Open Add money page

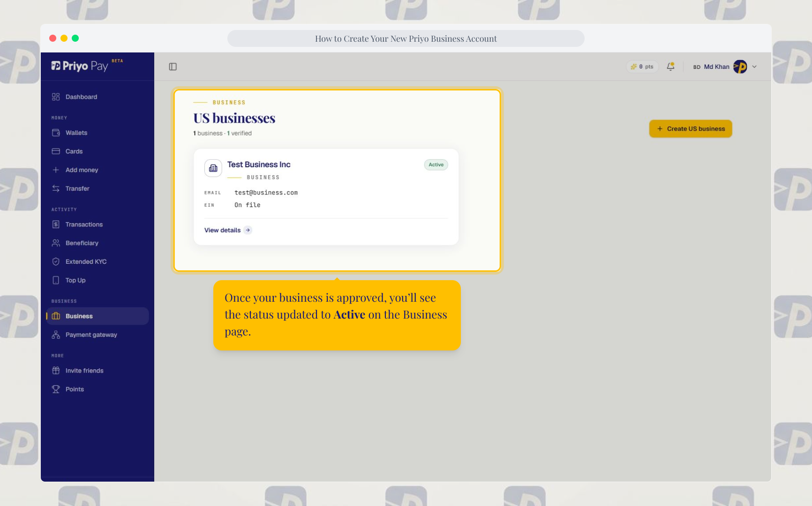tap(98, 170)
